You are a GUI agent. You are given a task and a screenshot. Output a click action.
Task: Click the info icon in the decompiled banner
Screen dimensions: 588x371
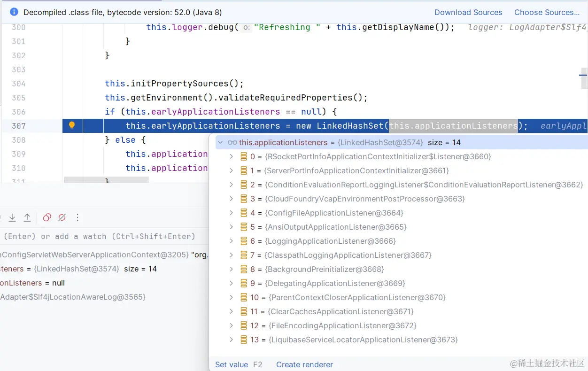pyautogui.click(x=14, y=12)
